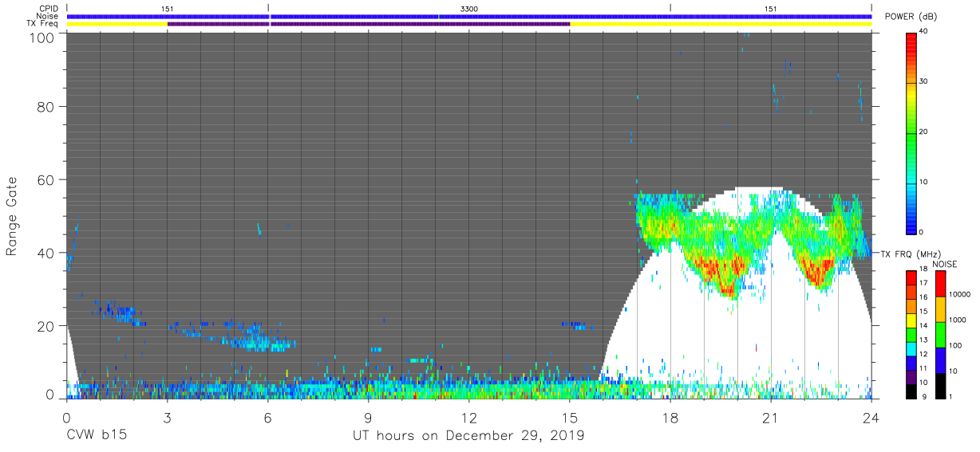Click the UT hours on December 29, 2019 title

click(x=469, y=436)
